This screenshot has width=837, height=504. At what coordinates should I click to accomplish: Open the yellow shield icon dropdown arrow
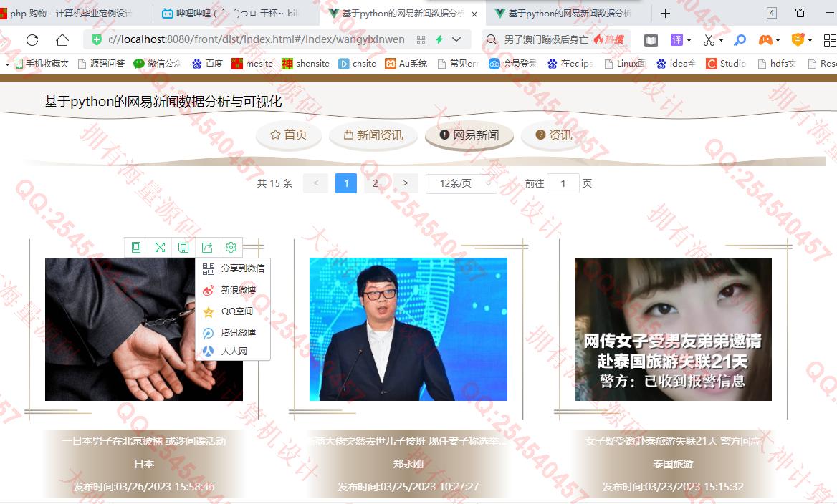[x=810, y=41]
